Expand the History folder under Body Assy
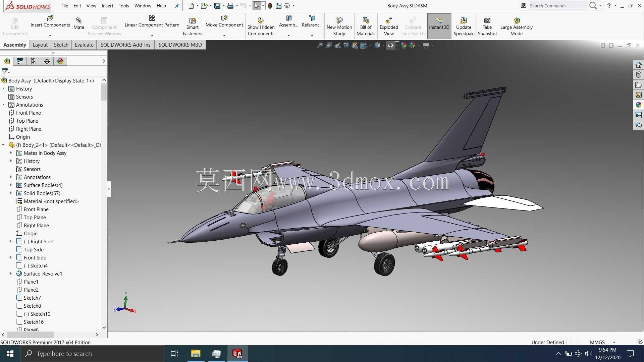The width and height of the screenshot is (644, 362). [3, 88]
